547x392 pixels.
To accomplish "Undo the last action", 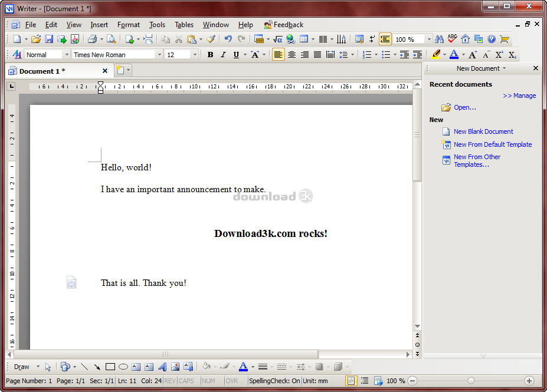I will pos(228,39).
